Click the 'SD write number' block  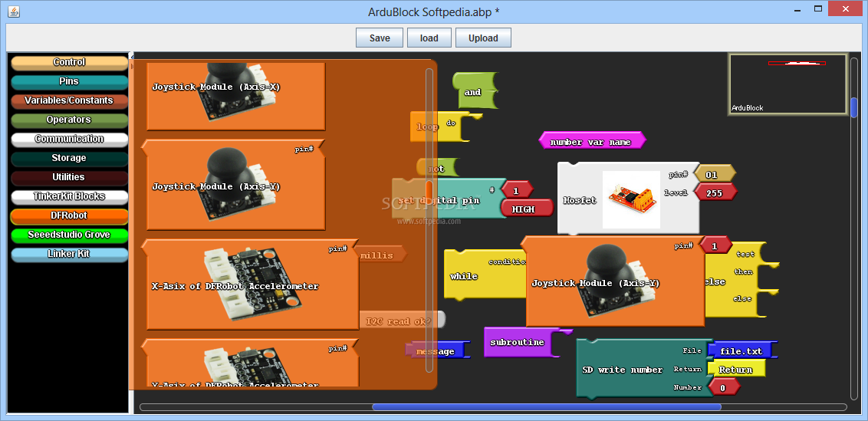(622, 370)
